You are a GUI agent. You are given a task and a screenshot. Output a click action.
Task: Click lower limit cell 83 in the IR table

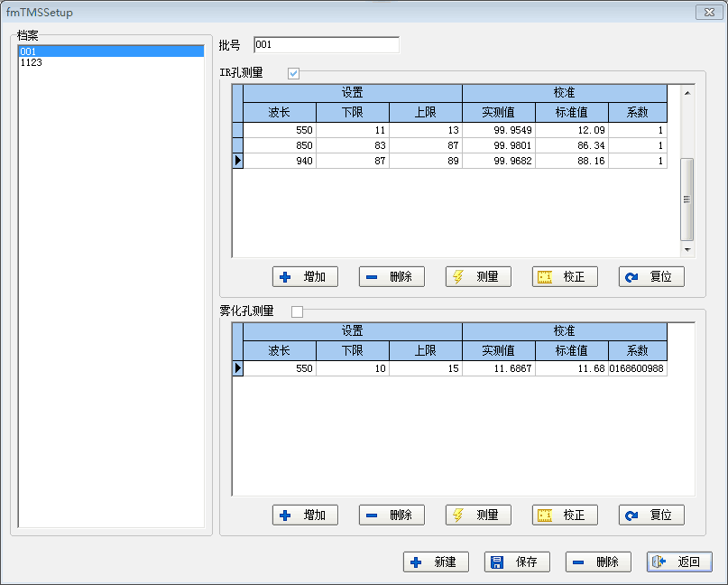coord(353,145)
